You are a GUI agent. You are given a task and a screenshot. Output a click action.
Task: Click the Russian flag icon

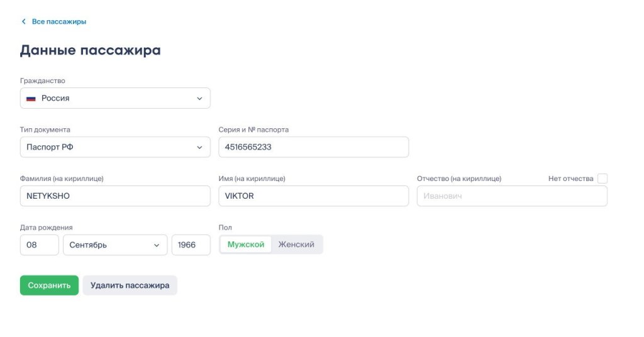[31, 99]
